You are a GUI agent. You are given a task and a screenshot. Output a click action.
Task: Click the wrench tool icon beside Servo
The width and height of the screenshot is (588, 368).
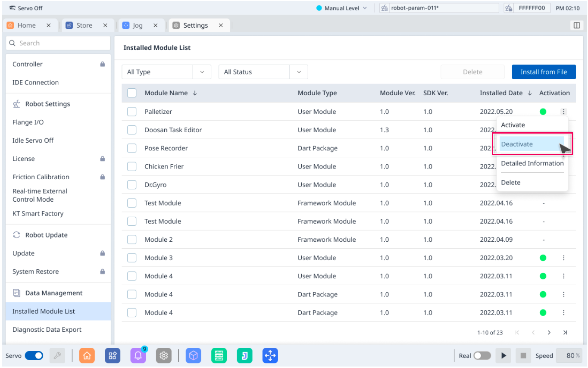point(57,356)
